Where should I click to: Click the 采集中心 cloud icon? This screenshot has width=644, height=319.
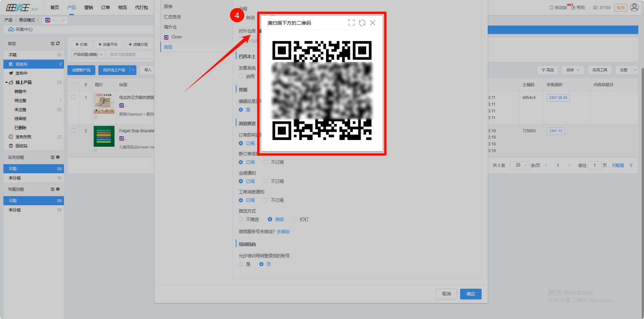click(x=11, y=30)
